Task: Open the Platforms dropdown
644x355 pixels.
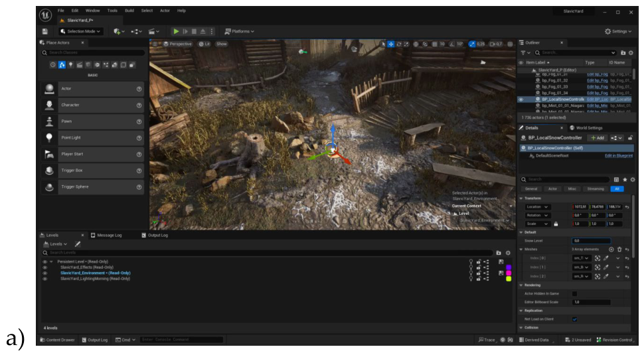Action: 240,31
